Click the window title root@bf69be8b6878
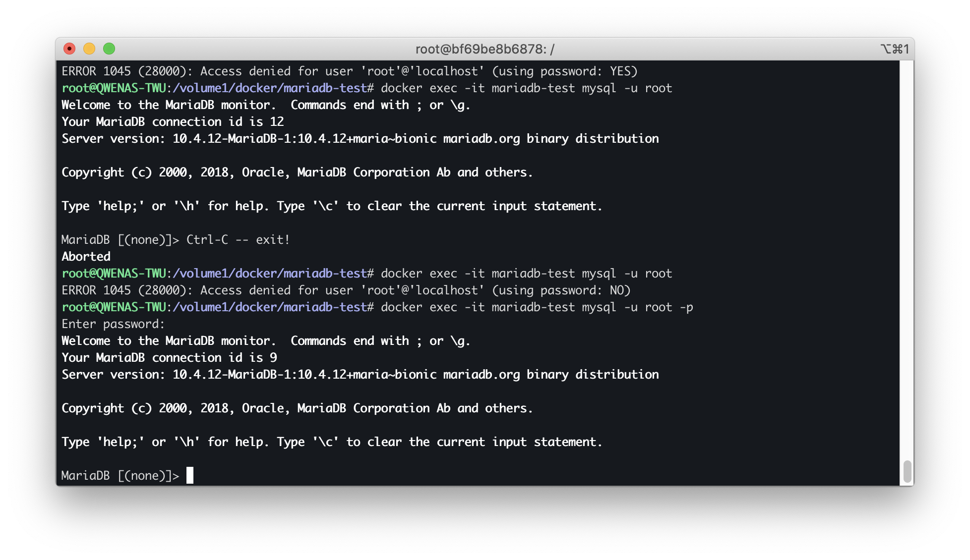970x560 pixels. (x=485, y=49)
